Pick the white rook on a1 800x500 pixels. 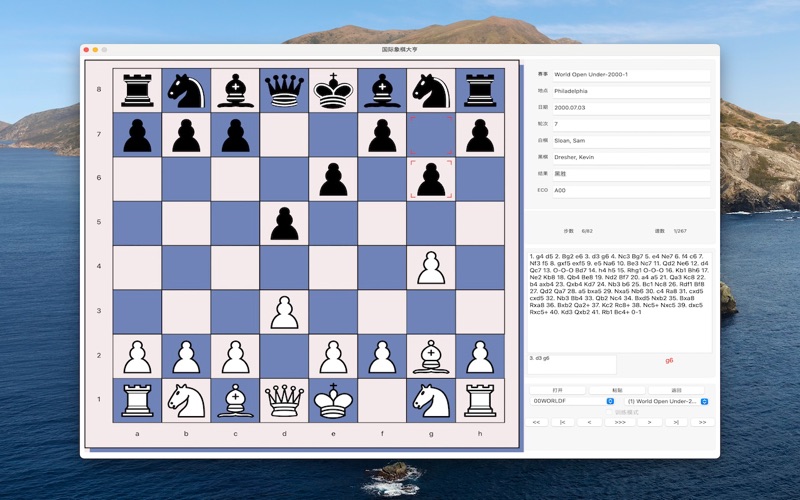137,401
